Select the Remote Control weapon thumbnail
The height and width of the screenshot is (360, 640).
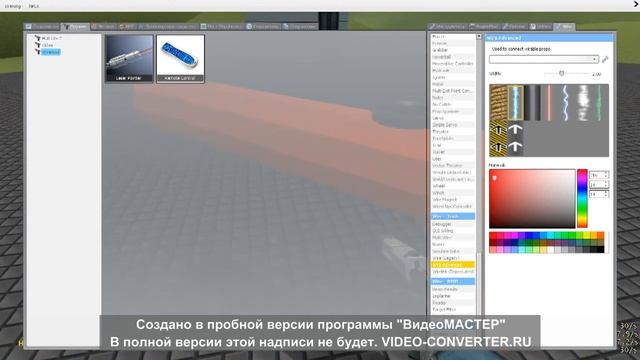(x=180, y=58)
